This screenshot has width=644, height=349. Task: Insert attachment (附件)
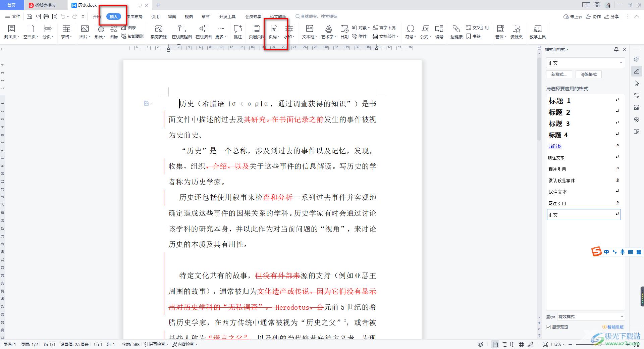pyautogui.click(x=359, y=36)
